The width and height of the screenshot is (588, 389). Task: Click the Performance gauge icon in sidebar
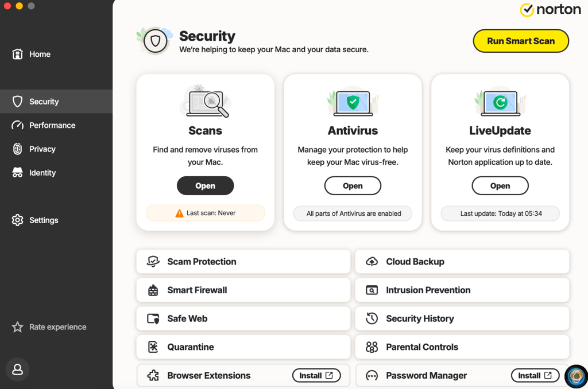pyautogui.click(x=17, y=125)
